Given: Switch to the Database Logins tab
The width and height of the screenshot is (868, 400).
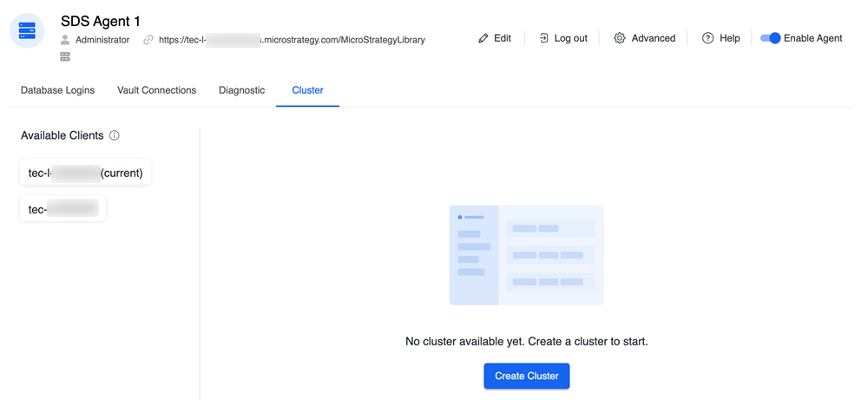Looking at the screenshot, I should point(57,90).
